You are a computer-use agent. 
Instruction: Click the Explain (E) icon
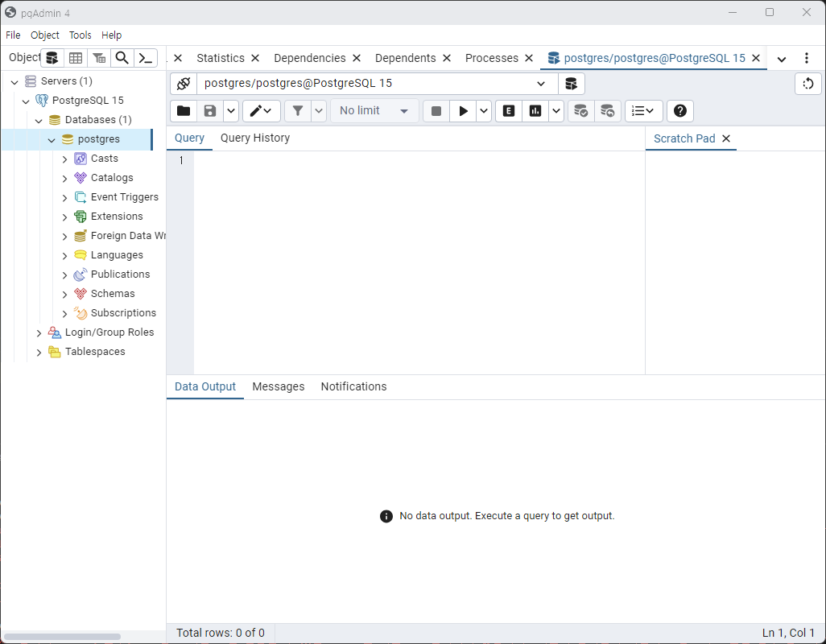(509, 110)
